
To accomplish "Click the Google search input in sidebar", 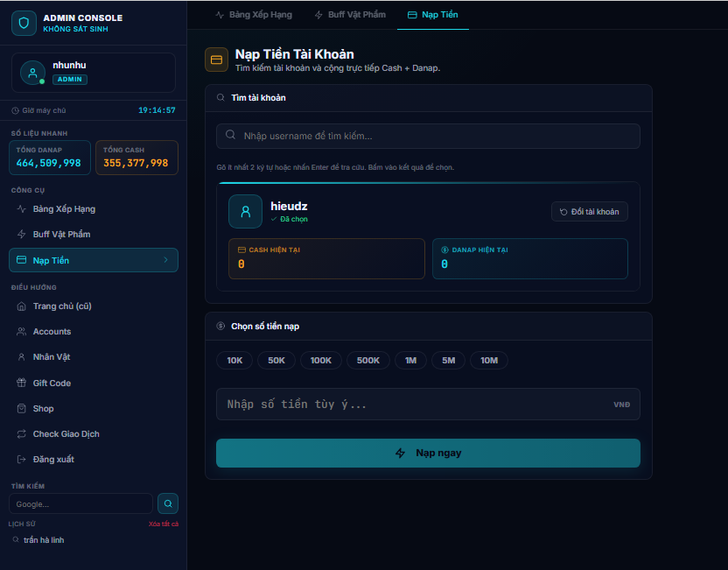I will tap(80, 504).
